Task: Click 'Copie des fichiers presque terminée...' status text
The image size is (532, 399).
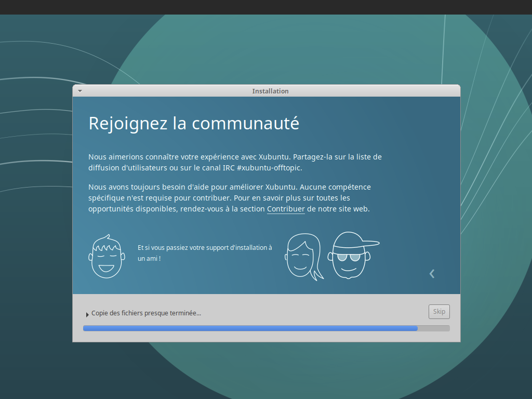Action: pos(146,313)
